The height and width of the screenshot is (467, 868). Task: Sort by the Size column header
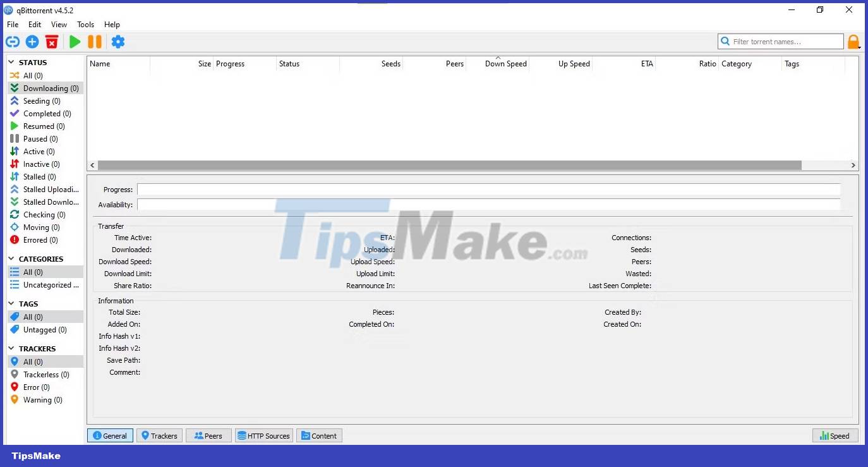[x=181, y=64]
